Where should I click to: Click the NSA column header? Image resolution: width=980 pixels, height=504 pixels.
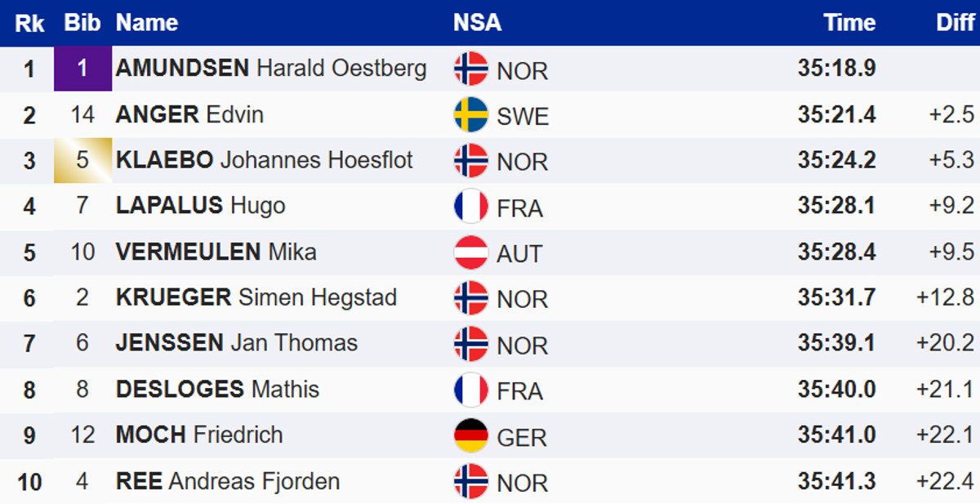coord(478,23)
